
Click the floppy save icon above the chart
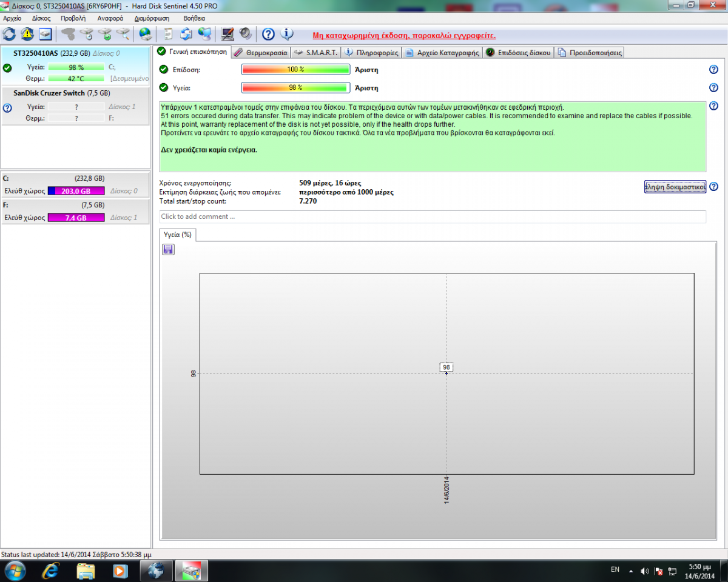click(x=169, y=249)
